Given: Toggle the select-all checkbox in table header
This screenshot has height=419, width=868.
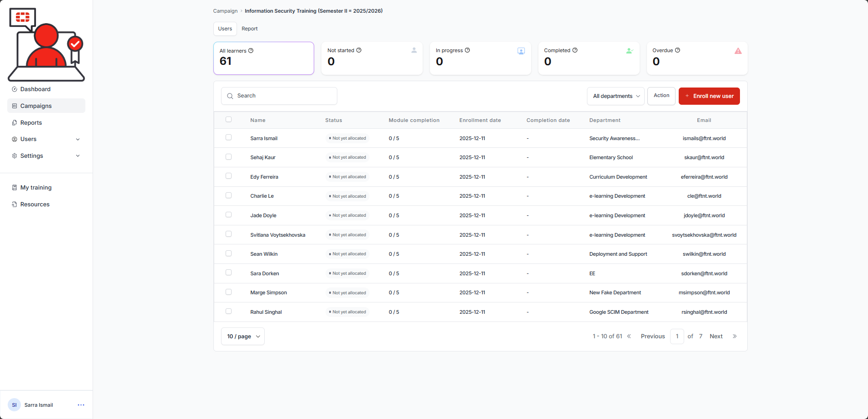Looking at the screenshot, I should click(229, 120).
